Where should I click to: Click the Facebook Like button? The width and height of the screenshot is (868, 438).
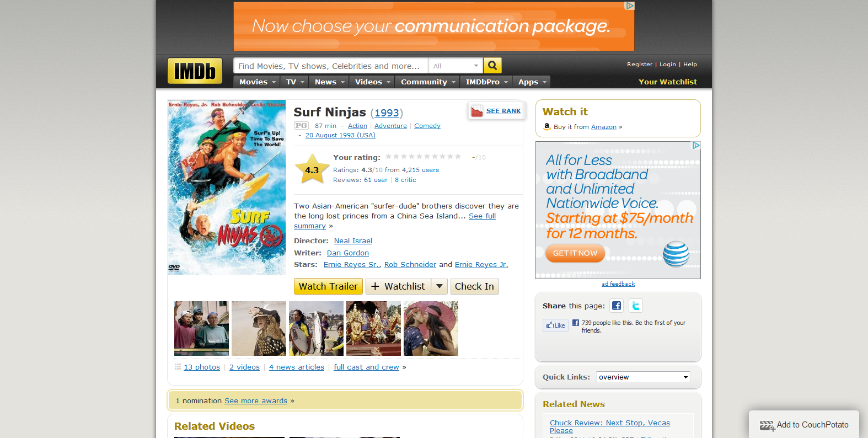click(x=555, y=325)
